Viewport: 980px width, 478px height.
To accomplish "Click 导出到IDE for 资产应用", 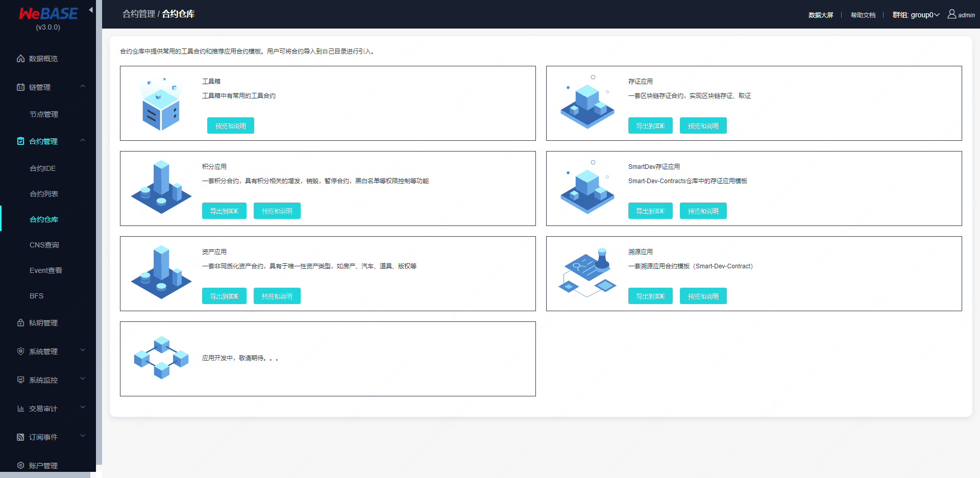I will pos(224,296).
